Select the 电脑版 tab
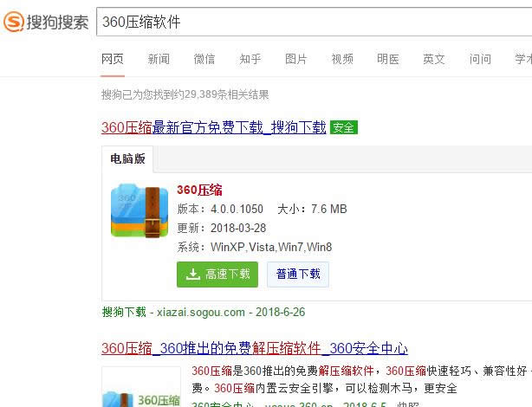The width and height of the screenshot is (532, 407). click(127, 158)
